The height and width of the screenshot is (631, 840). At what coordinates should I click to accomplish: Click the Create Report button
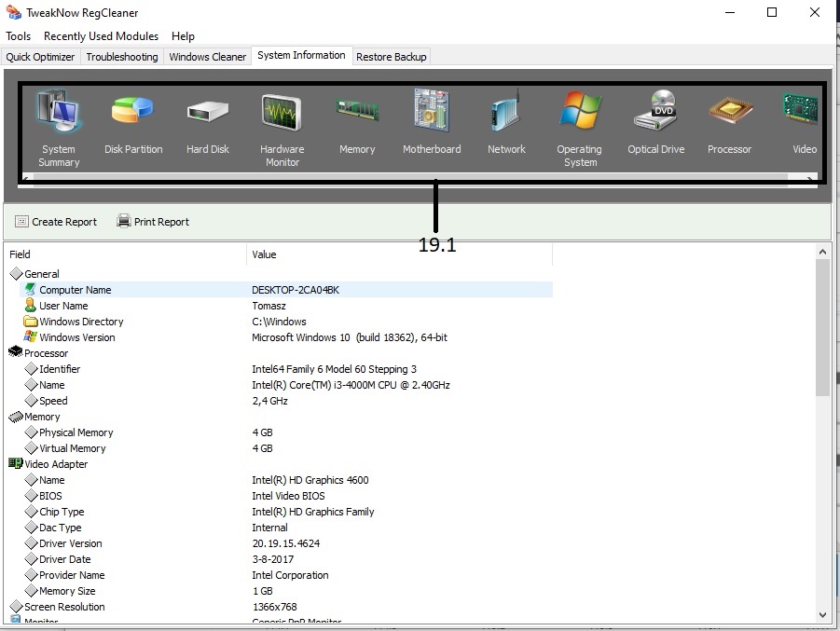click(56, 222)
